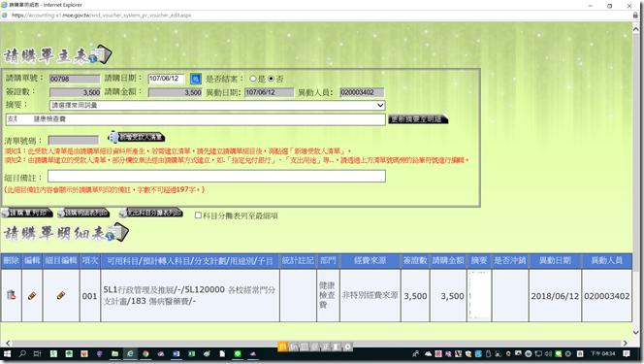
Task: Open 細目編輯 pencil for row 001
Action: pos(61,295)
